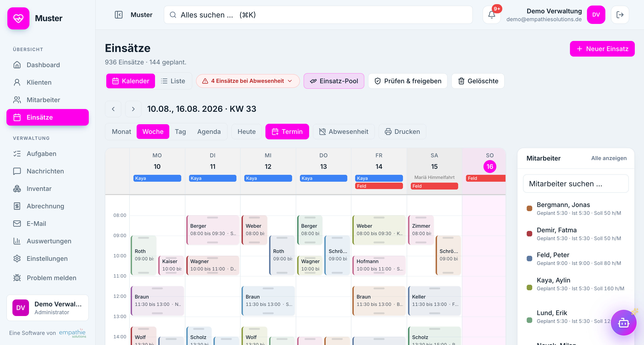The width and height of the screenshot is (644, 345).
Task: Open Braun appointment on Wednesday 11:30
Action: click(x=268, y=301)
